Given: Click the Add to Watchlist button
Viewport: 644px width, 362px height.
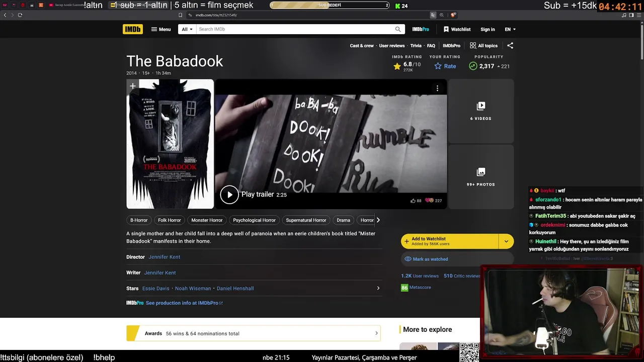Looking at the screenshot, I should [x=450, y=241].
